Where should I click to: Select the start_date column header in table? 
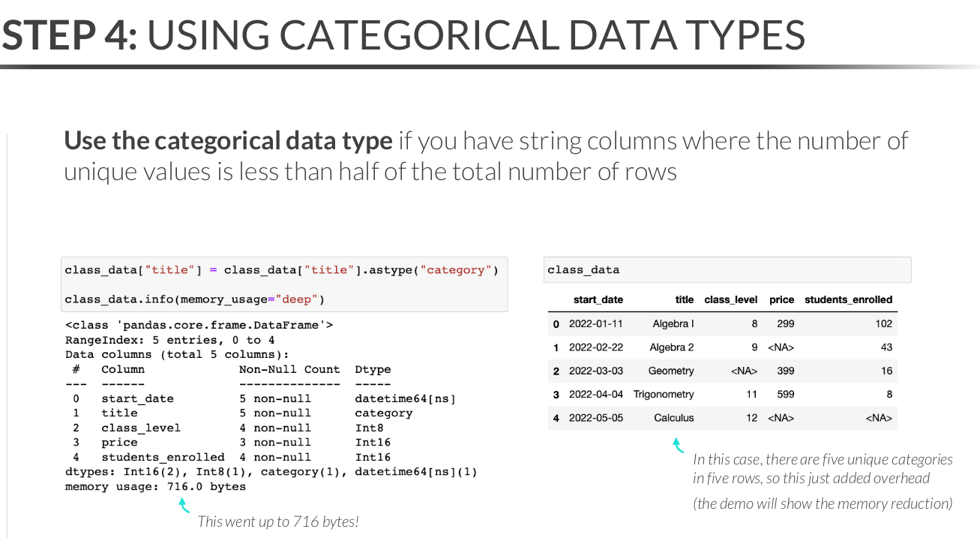coord(598,299)
